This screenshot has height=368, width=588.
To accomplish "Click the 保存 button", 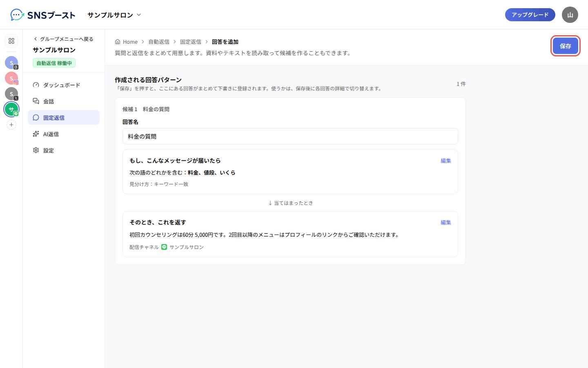I will click(566, 46).
